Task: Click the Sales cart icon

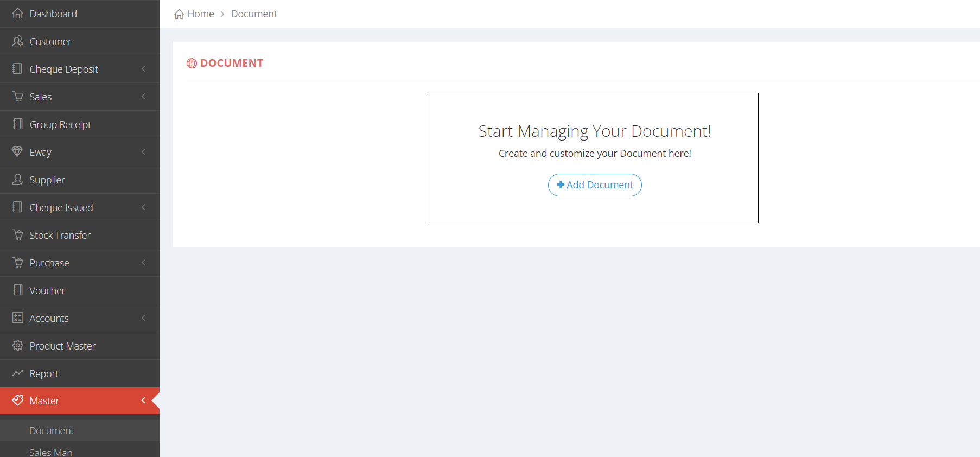Action: 18,97
